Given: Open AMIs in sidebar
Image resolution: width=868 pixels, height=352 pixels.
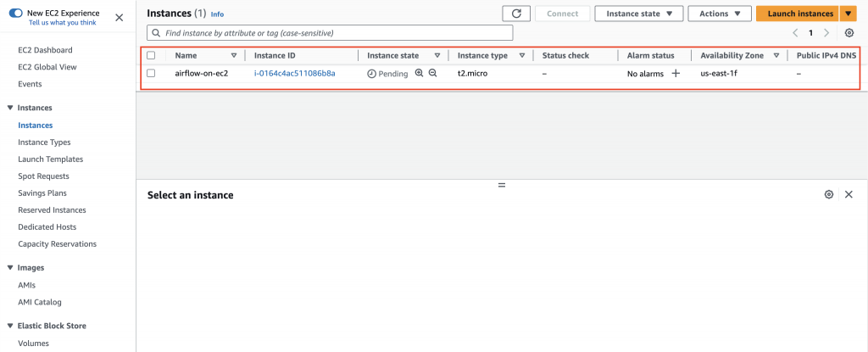Looking at the screenshot, I should 26,285.
